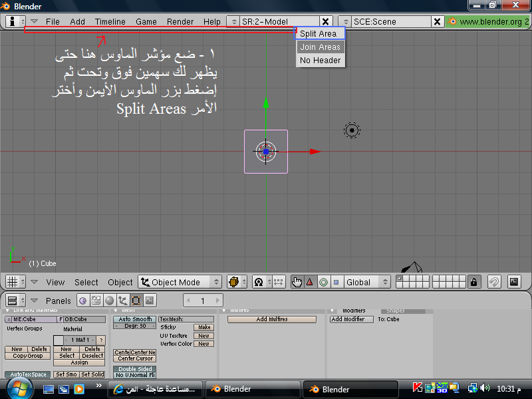Click the Add Modifier button
Viewport: 532px width, 399px height.
coord(352,319)
